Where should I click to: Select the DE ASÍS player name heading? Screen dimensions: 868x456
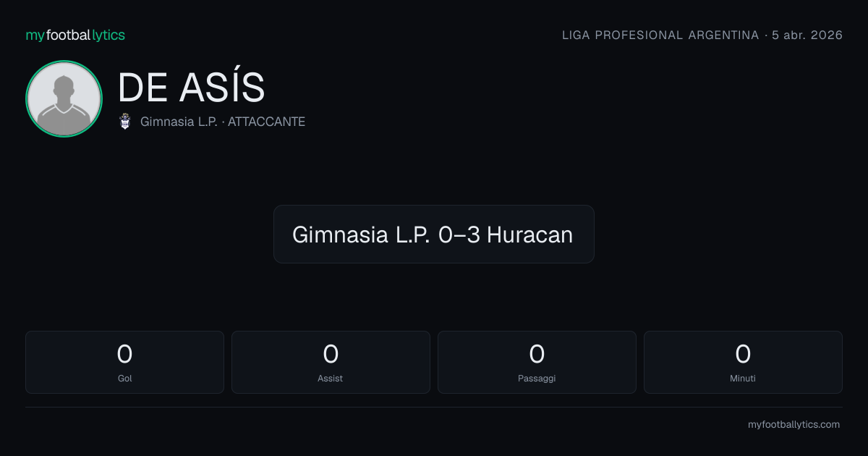pos(192,88)
